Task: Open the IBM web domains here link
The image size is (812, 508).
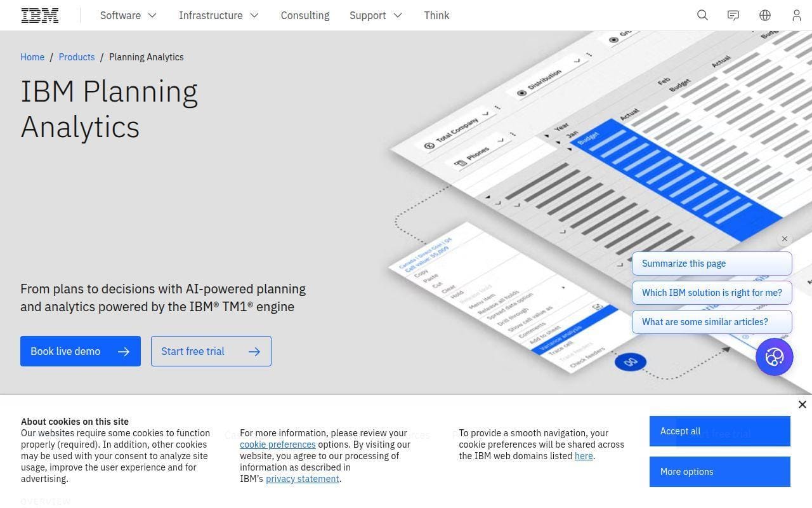Action: pos(584,456)
